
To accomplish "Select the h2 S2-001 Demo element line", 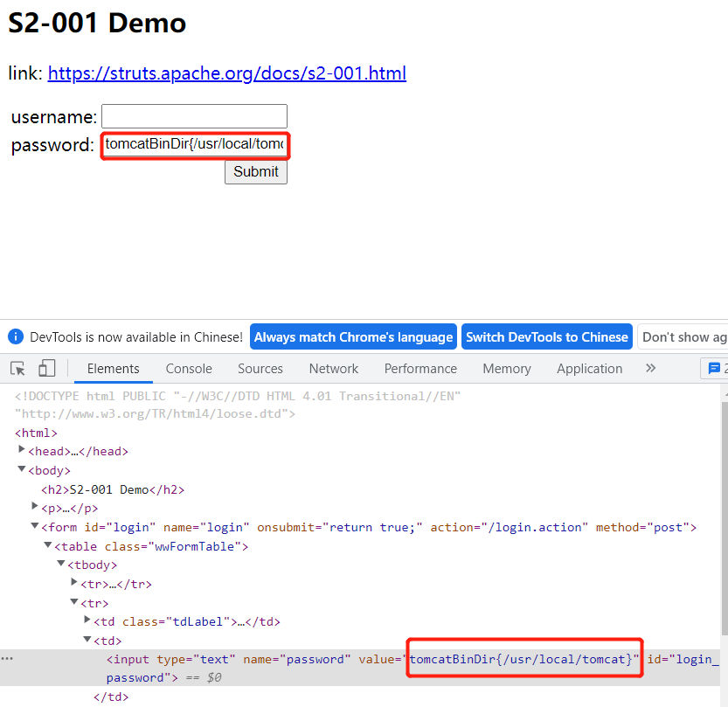I will 113,489.
